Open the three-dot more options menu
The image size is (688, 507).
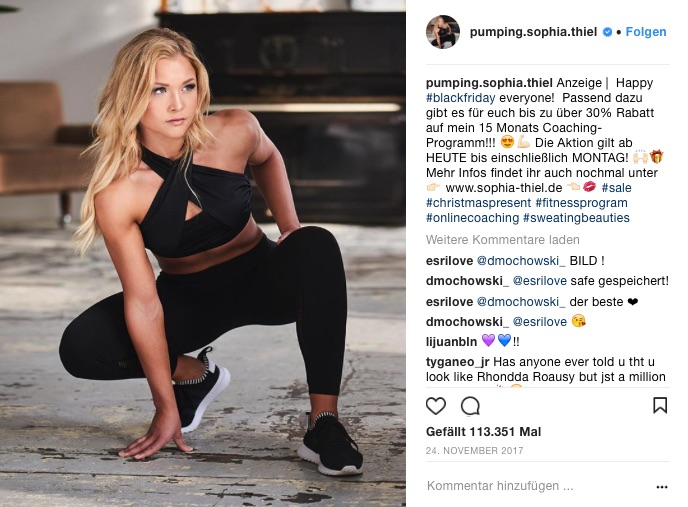tap(662, 487)
